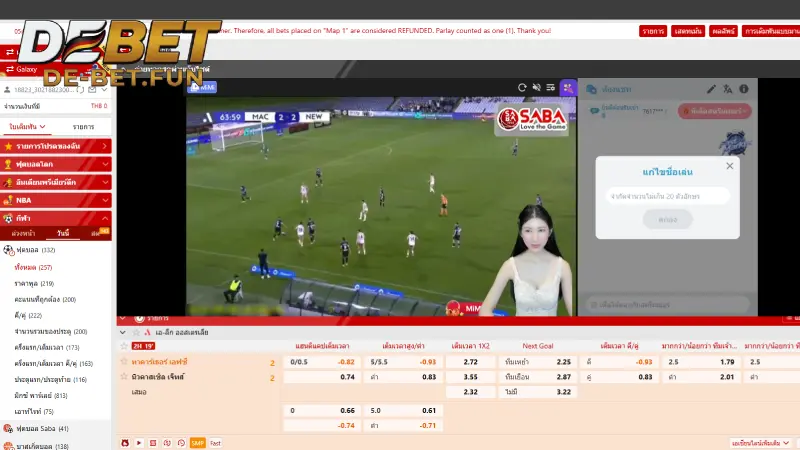Select the ล่วงหน้า (early) tab
The image size is (800, 450).
[x=23, y=233]
